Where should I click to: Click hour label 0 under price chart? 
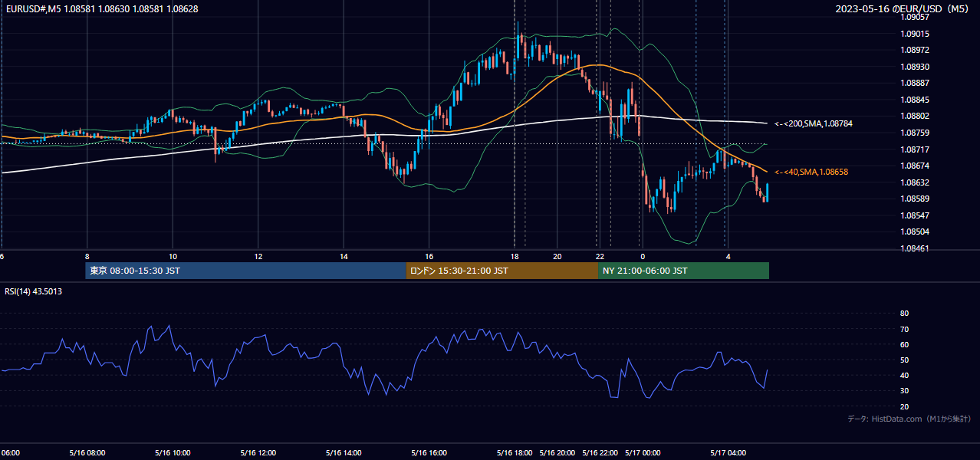click(x=643, y=256)
